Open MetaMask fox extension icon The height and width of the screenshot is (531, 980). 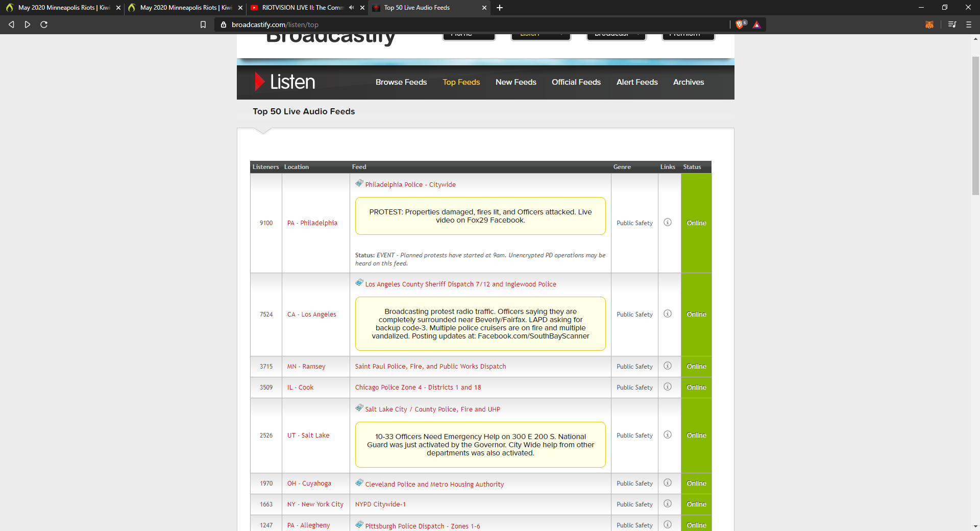click(x=929, y=25)
